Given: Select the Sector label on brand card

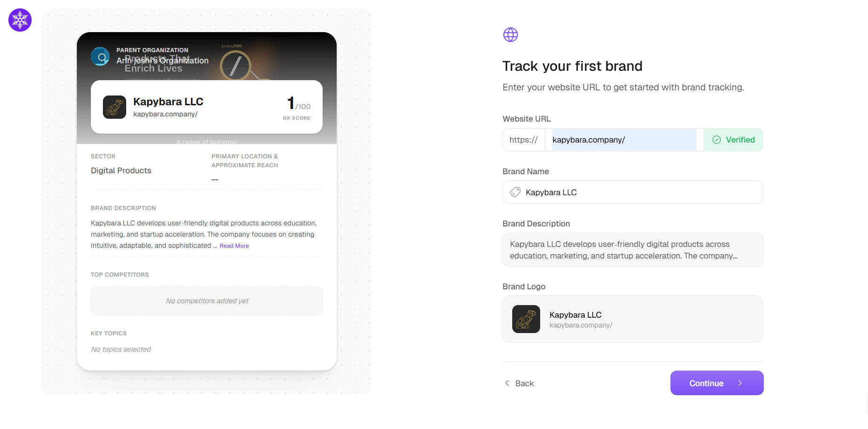Looking at the screenshot, I should pos(103,156).
